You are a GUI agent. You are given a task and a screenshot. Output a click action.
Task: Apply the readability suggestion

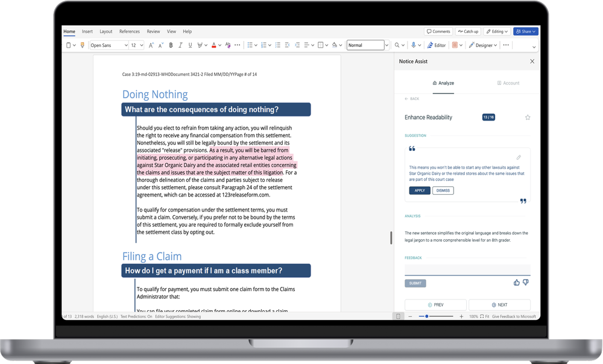pyautogui.click(x=420, y=190)
